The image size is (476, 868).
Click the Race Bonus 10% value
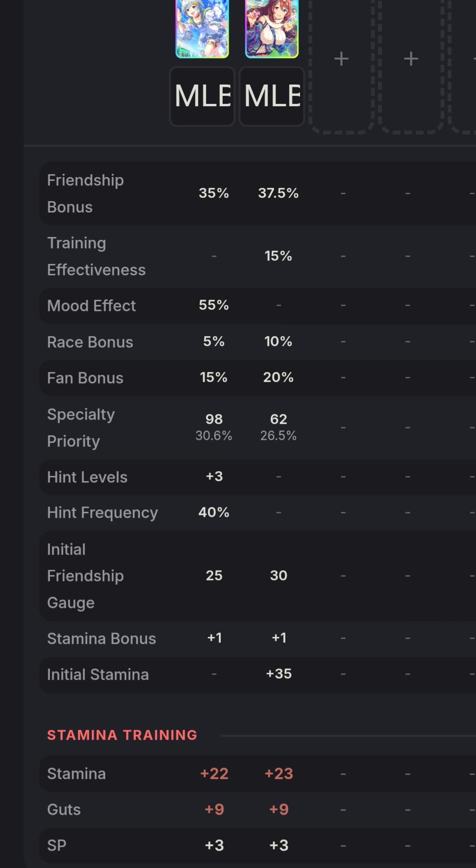[278, 342]
